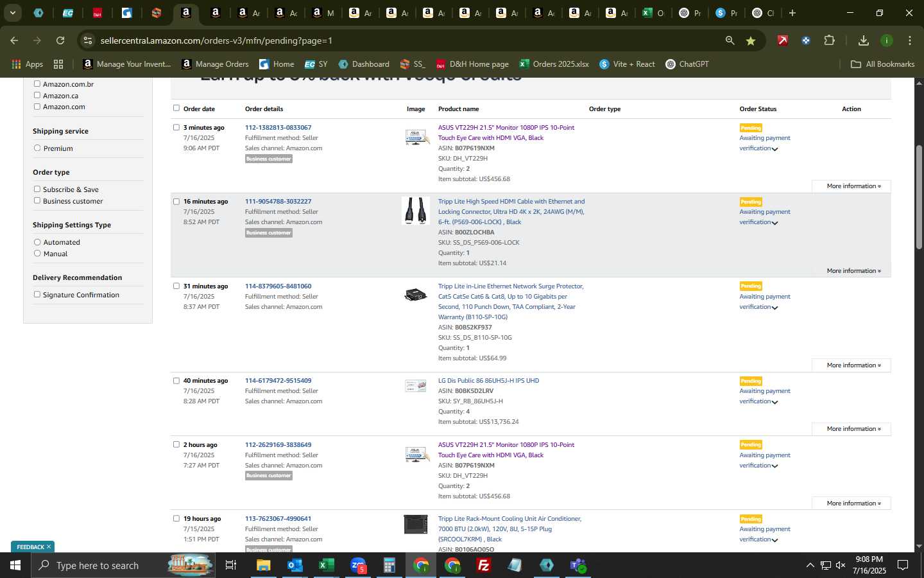Viewport: 924px width, 578px height.
Task: Select Automated shipping settings type
Action: click(x=37, y=242)
